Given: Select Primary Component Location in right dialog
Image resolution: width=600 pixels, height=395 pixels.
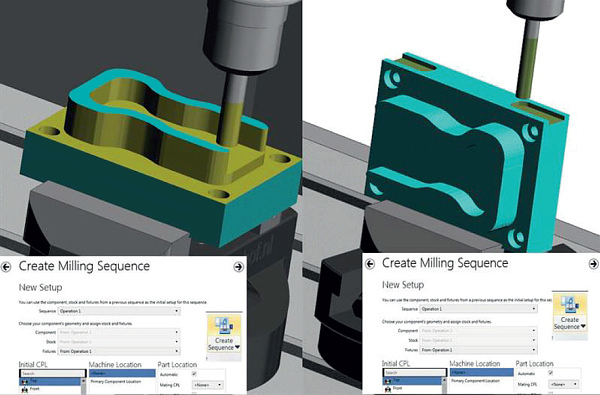Looking at the screenshot, I should (x=475, y=381).
